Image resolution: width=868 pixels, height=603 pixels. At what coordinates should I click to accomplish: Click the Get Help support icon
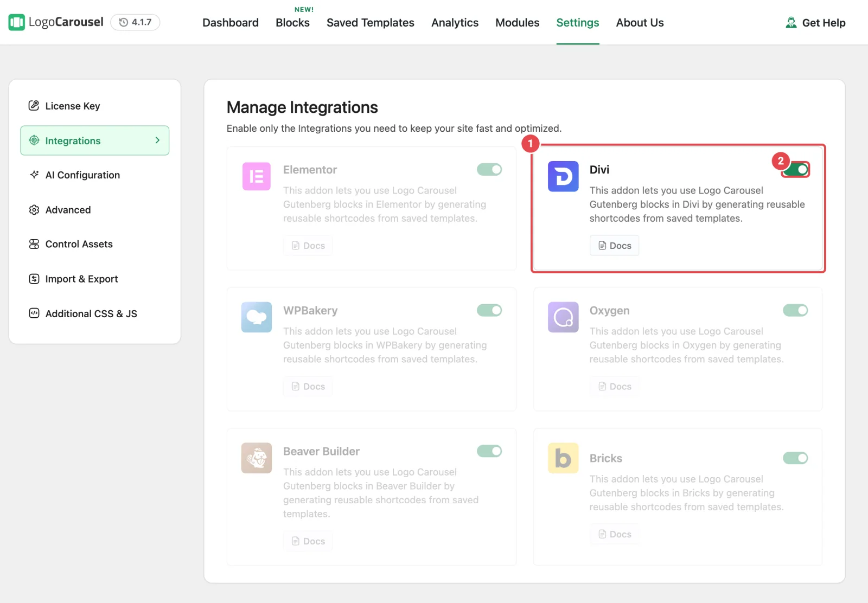pyautogui.click(x=791, y=22)
